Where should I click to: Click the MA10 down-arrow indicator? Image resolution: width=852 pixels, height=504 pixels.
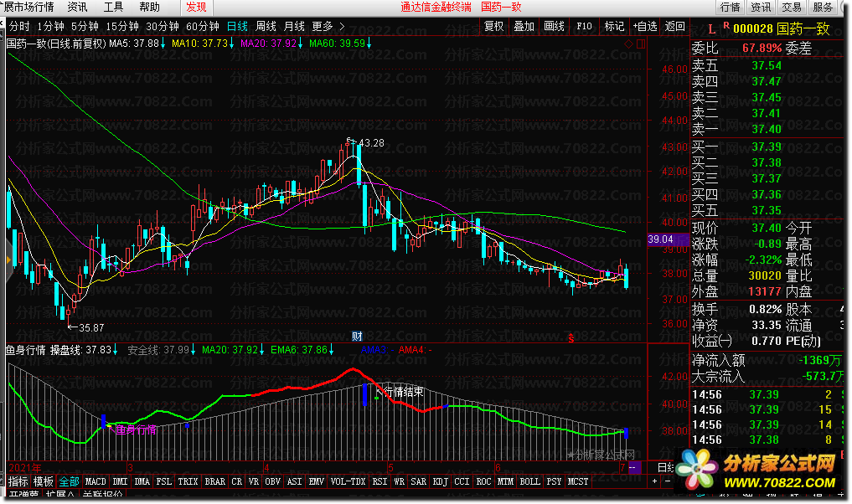click(231, 43)
